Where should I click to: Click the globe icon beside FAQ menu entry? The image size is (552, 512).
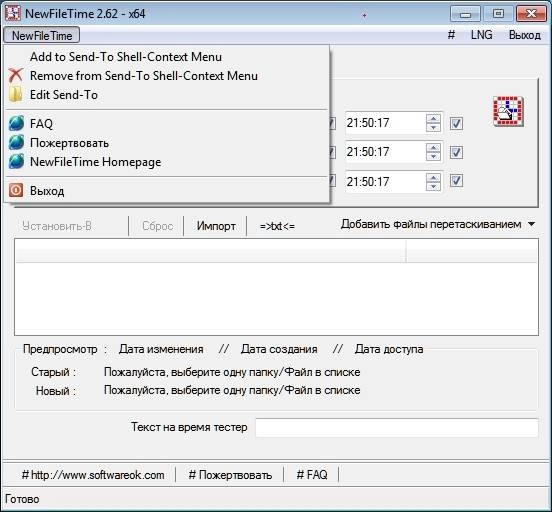click(x=16, y=123)
